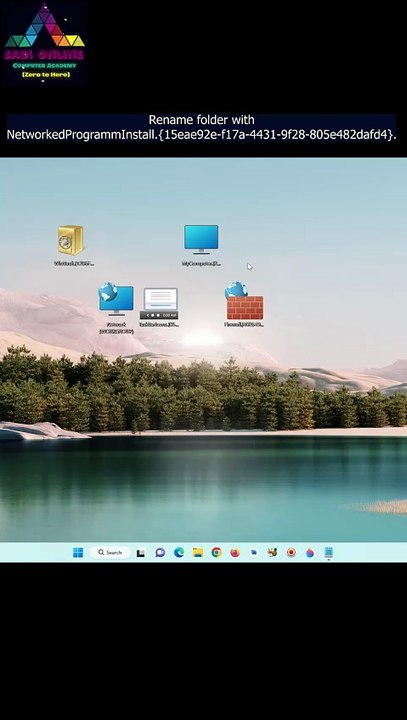Select the MyComputer monitor desktop icon

(201, 239)
